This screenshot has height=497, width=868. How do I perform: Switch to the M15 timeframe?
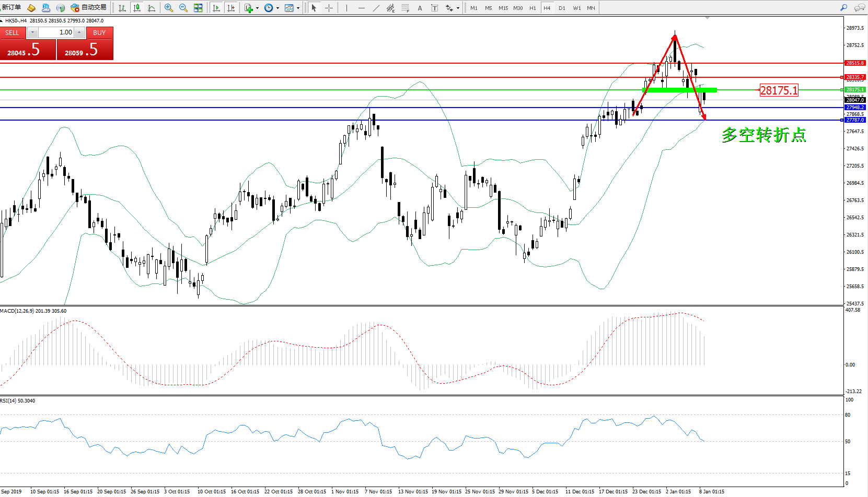[503, 8]
